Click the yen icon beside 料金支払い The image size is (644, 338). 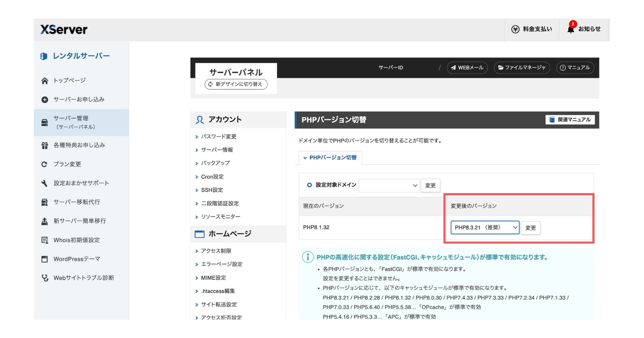(515, 29)
